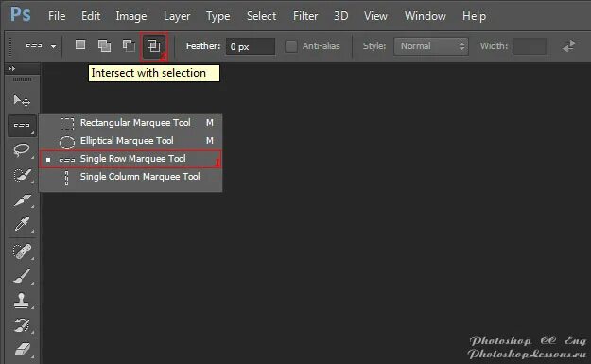This screenshot has height=364, width=591.
Task: Open the Image menu
Action: pos(131,16)
